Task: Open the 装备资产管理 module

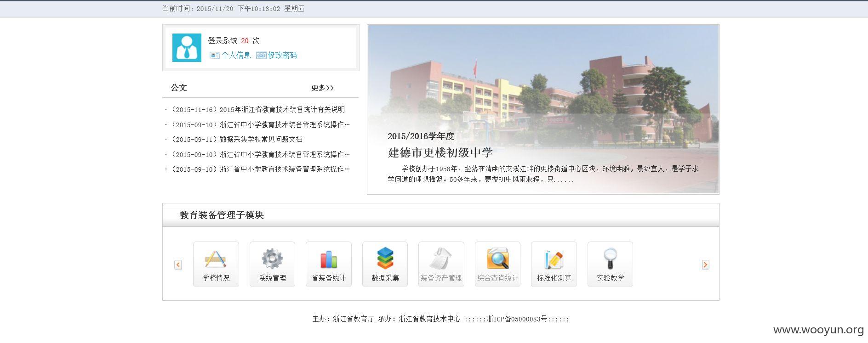Action: 441,264
